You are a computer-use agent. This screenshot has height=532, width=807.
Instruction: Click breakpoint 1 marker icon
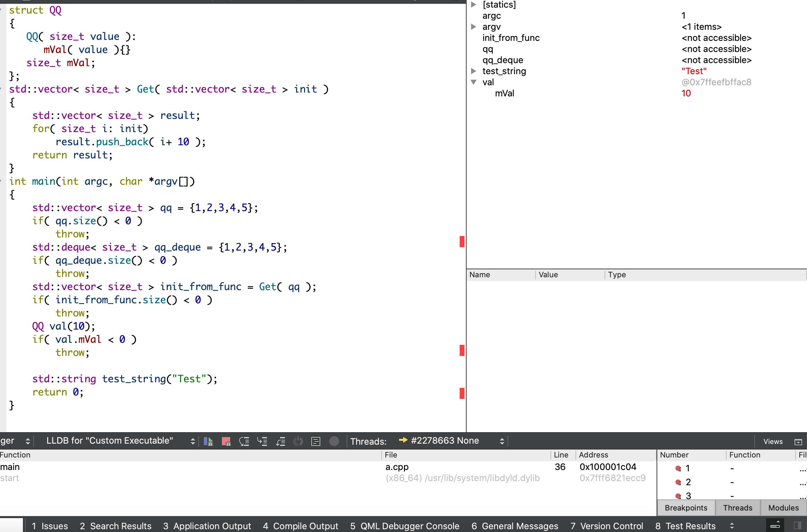(x=678, y=469)
